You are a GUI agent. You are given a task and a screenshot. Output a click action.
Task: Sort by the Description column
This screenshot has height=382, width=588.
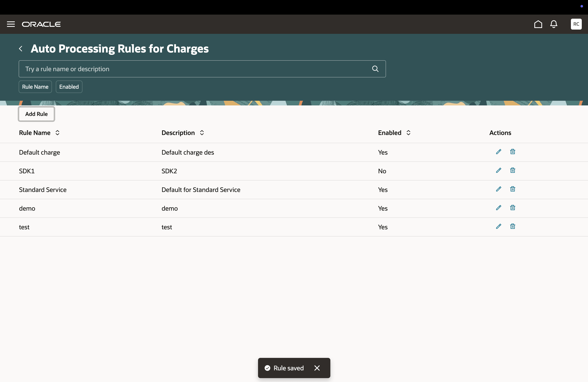201,133
